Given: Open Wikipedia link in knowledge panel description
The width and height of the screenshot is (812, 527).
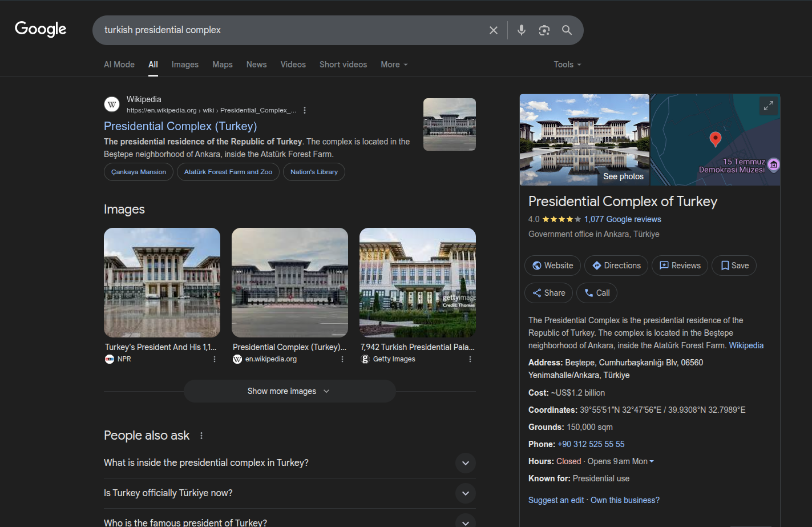Looking at the screenshot, I should [746, 345].
